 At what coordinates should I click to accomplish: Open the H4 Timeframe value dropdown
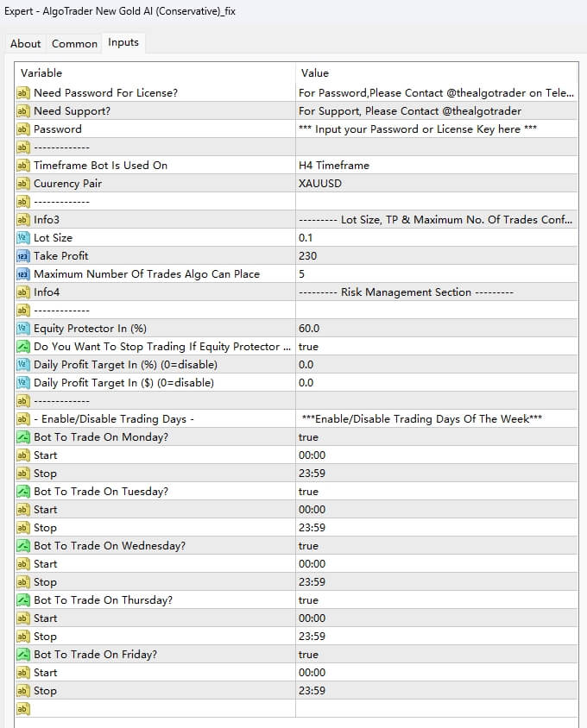coord(435,166)
